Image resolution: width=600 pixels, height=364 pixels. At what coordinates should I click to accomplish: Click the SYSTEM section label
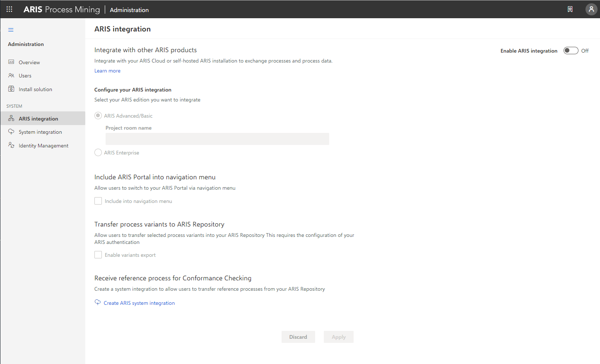(14, 106)
